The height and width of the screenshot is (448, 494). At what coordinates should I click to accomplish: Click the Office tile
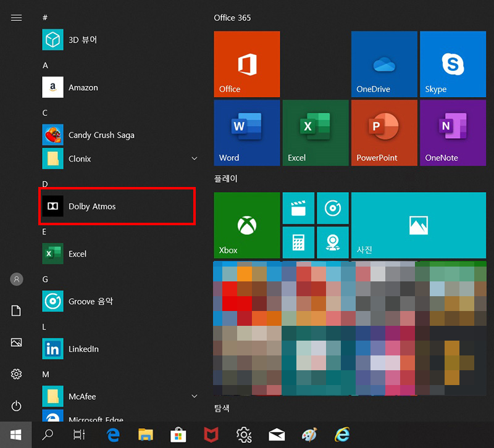[x=246, y=64]
